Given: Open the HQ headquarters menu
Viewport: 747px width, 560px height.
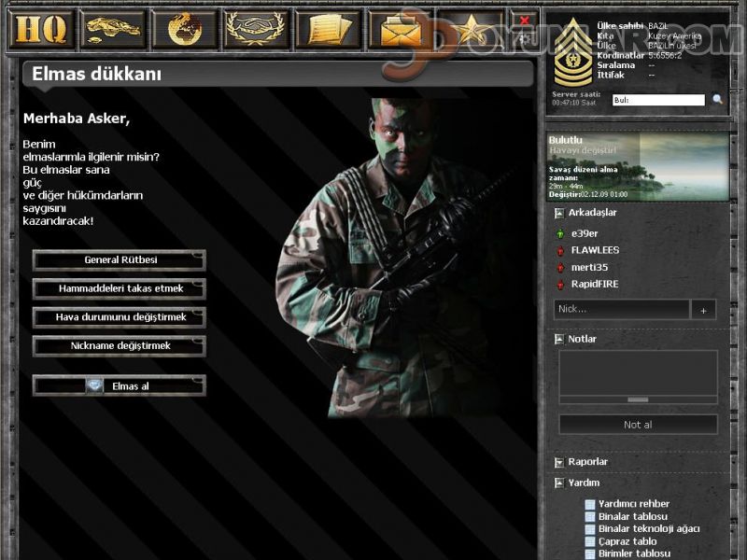Looking at the screenshot, I should coord(41,30).
